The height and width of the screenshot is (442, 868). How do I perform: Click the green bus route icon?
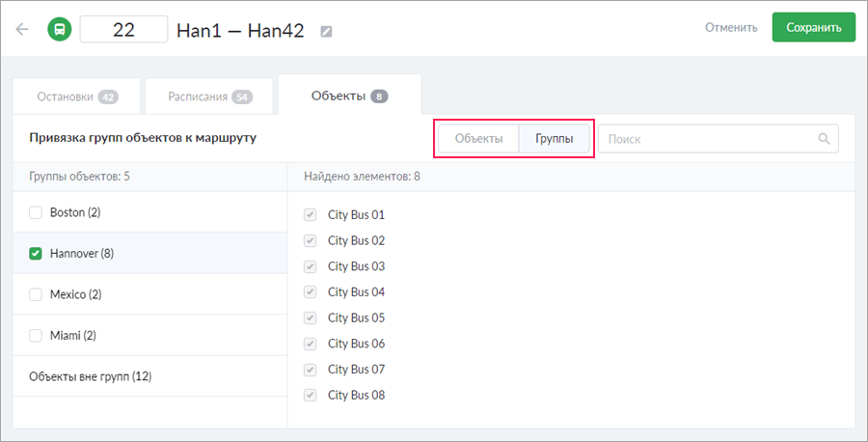(x=59, y=29)
